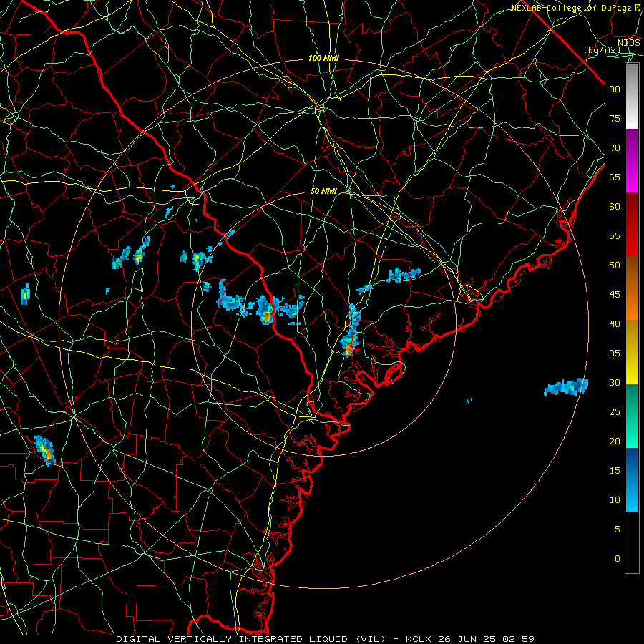
Task: Click the 5 value on the VIL scale
Action: [618, 530]
